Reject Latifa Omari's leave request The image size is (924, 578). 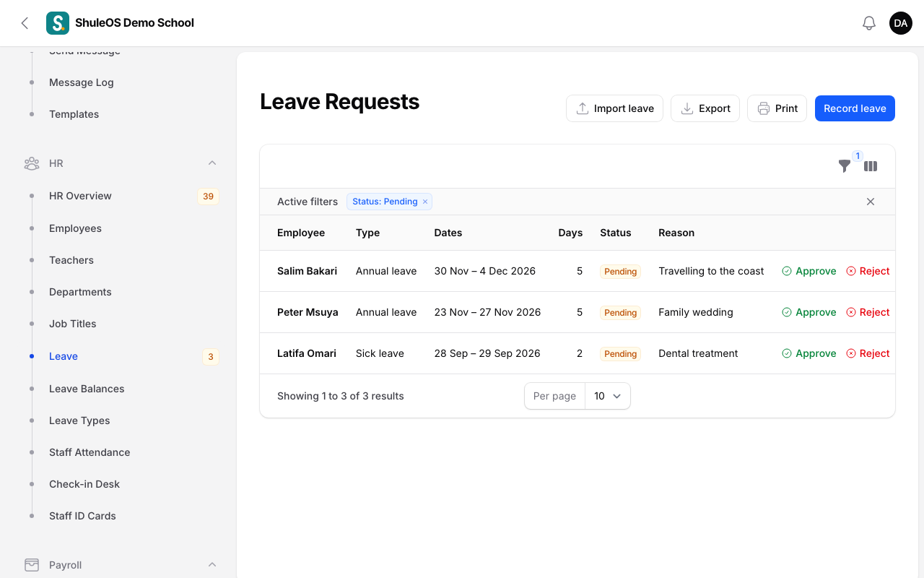(x=868, y=354)
